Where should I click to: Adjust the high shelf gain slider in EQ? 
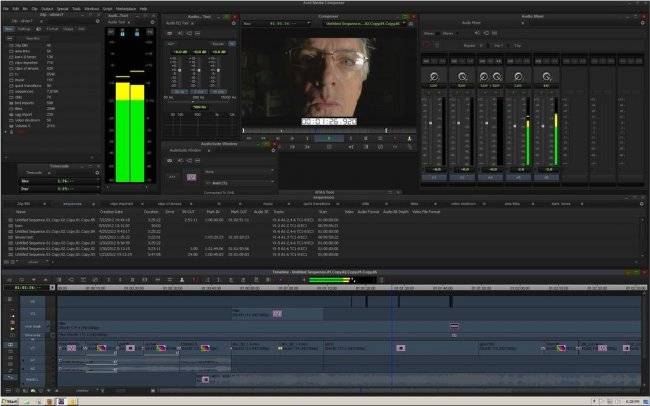[x=218, y=71]
